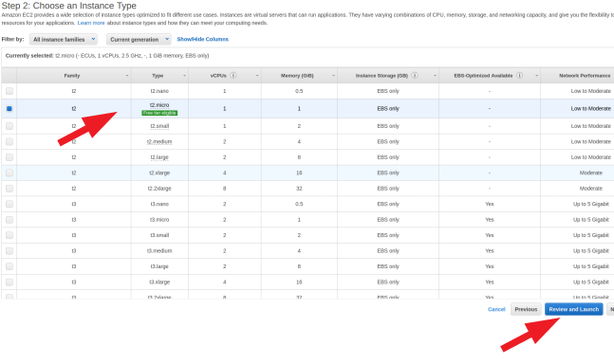Click the Free tier eligible badge
Image resolution: width=614 pixels, height=364 pixels.
pos(159,113)
